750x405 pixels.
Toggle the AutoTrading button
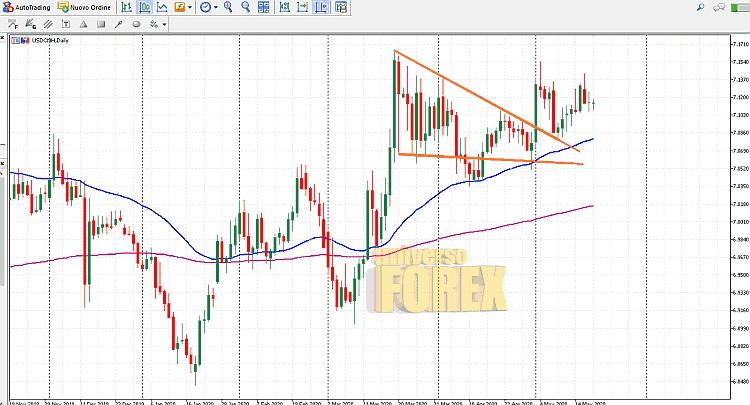click(26, 7)
